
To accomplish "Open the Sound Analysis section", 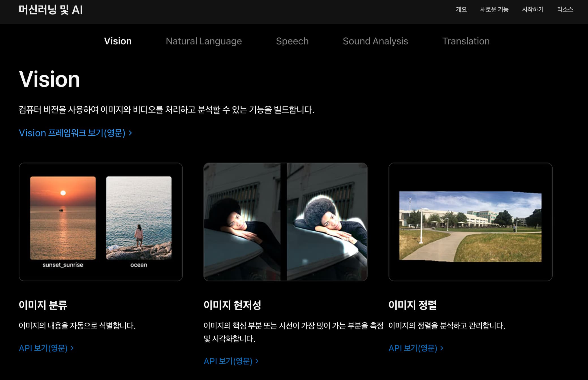I will [x=375, y=41].
